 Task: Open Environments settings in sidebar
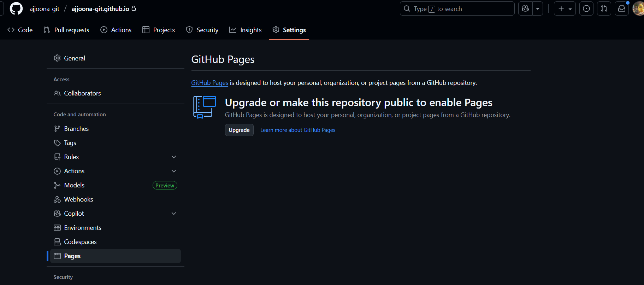pyautogui.click(x=83, y=228)
